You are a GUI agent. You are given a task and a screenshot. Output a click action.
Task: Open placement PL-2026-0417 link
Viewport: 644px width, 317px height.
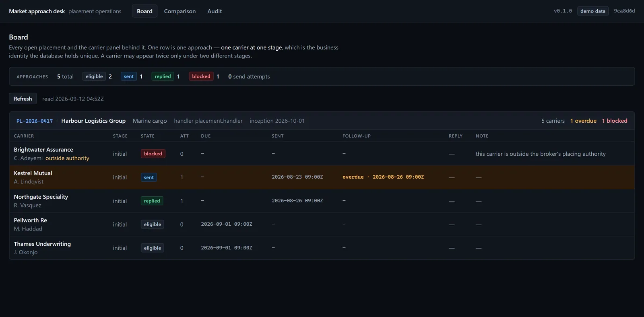tap(35, 121)
